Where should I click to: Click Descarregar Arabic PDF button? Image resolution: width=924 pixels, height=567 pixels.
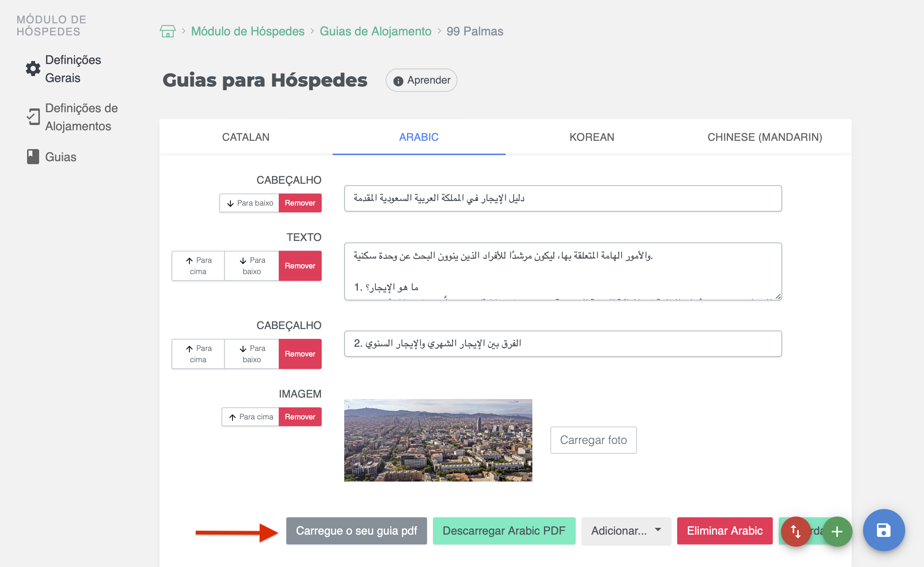point(504,531)
